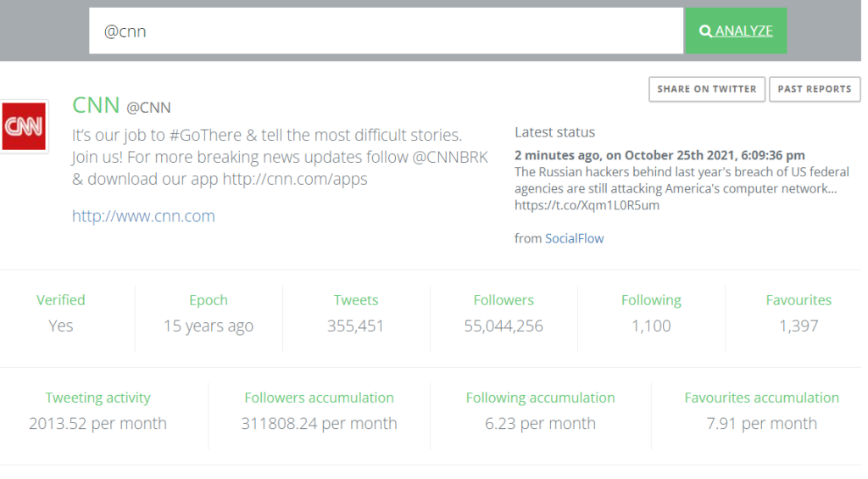868x479 pixels.
Task: Select the Tweeting activity metric
Action: (98, 411)
